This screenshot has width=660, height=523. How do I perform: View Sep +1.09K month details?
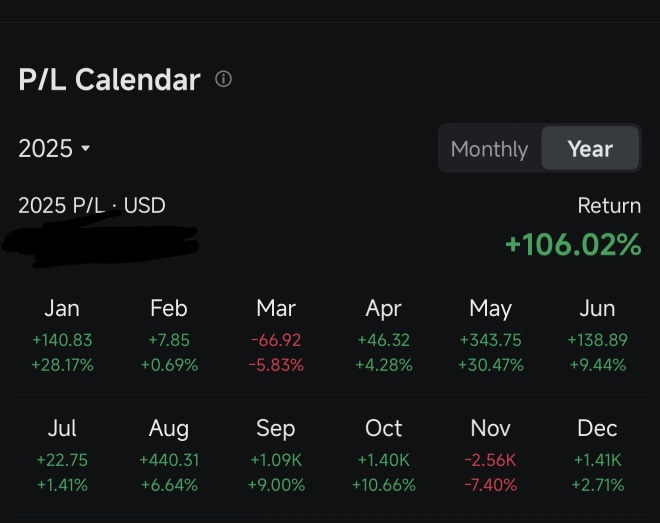276,456
